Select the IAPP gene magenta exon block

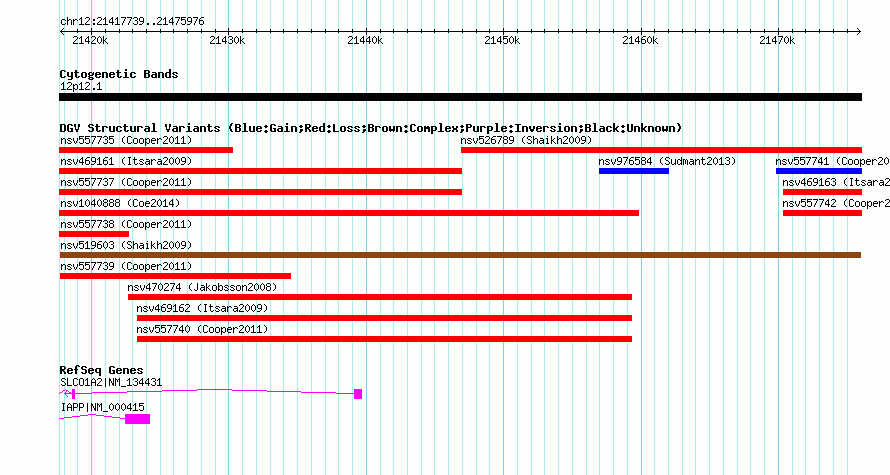pyautogui.click(x=137, y=419)
